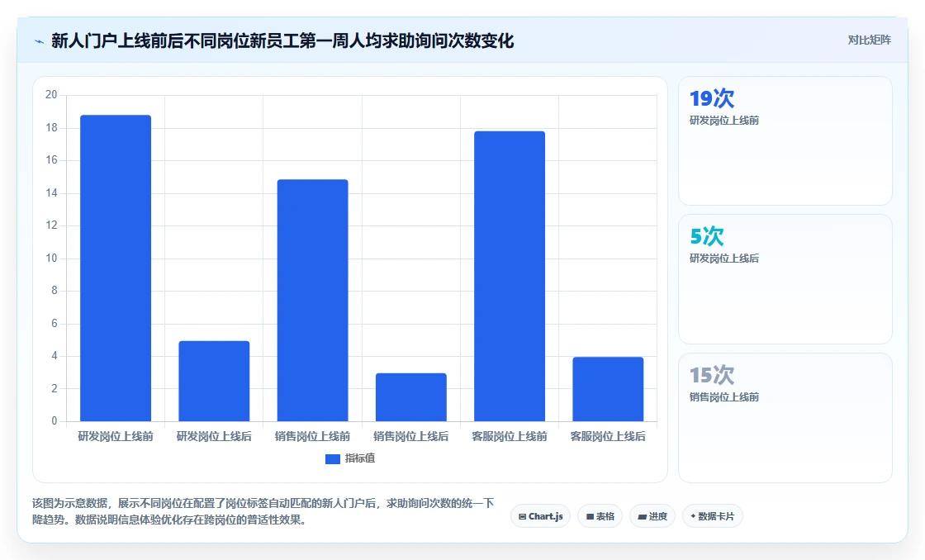Click the x-axis label 研发岗位上线前
Screen dimensions: 925x560
click(x=116, y=437)
